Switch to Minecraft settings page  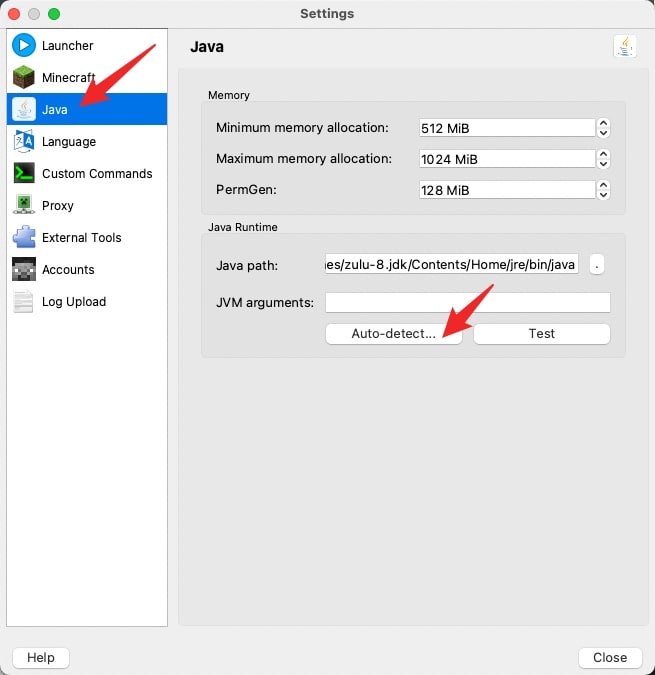pos(87,77)
